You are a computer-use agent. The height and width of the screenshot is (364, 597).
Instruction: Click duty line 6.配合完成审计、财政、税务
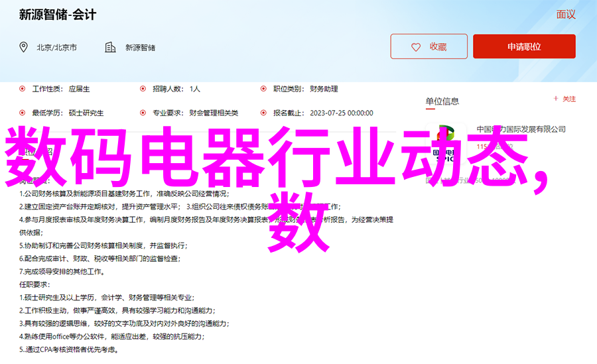click(99, 259)
